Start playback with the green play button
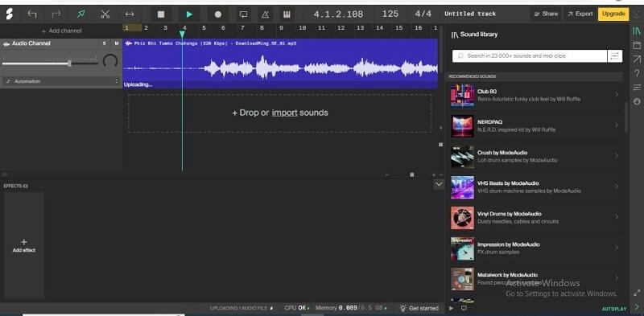The image size is (644, 316). coord(189,14)
